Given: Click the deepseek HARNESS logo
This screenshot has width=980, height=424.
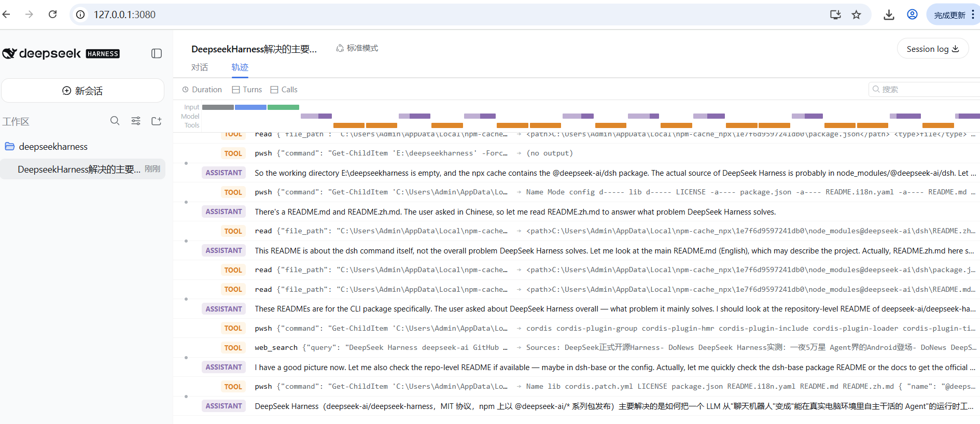Looking at the screenshot, I should pos(61,53).
